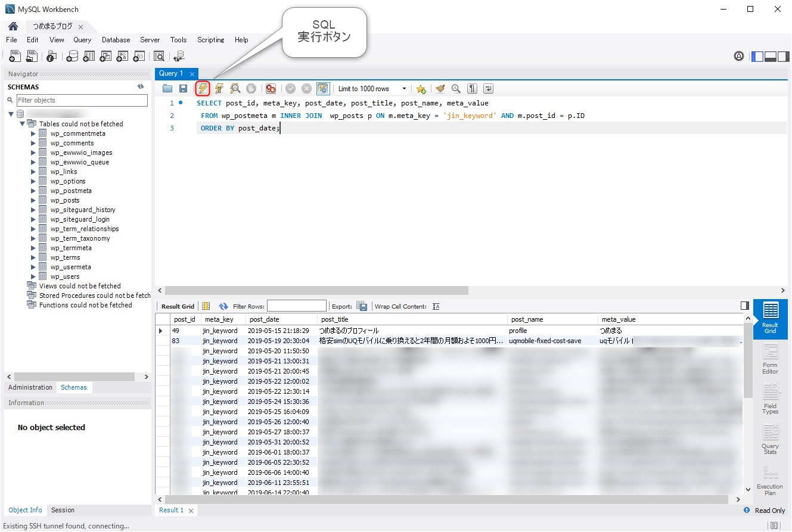Screen dimensions: 792x532
Task: Open the Query menu
Action: 82,40
